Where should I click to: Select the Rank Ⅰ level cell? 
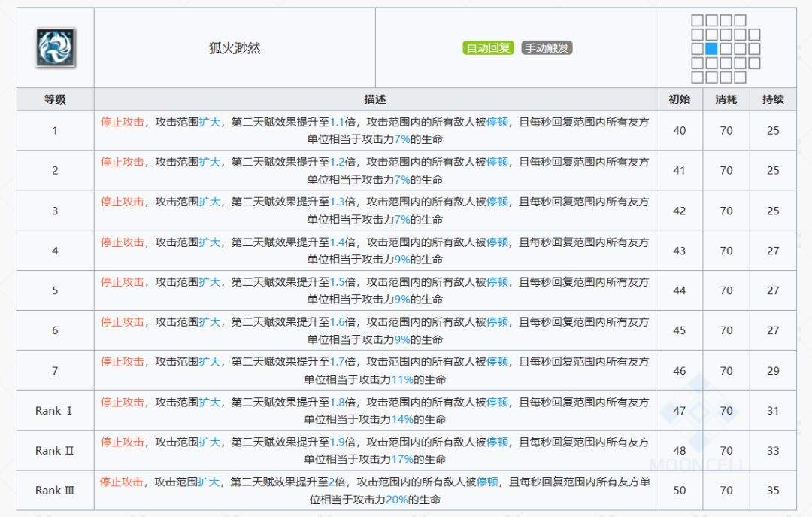click(55, 411)
